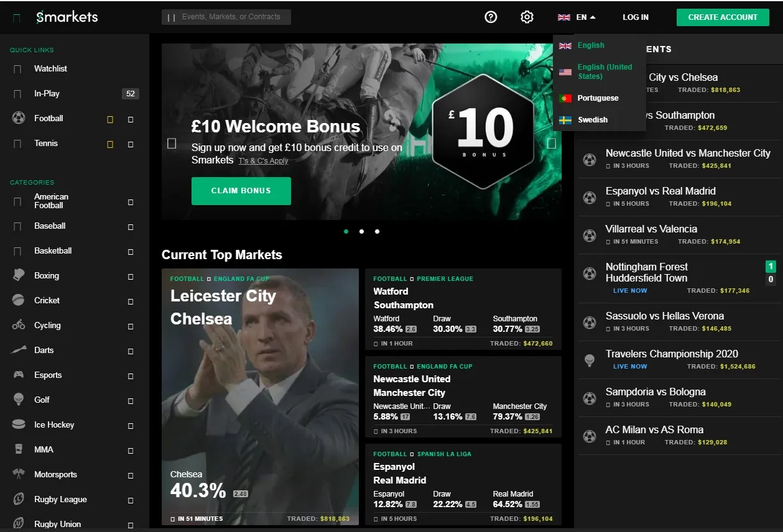The height and width of the screenshot is (532, 783).
Task: Click the Football soccer ball icon in Quick Links
Action: [18, 118]
